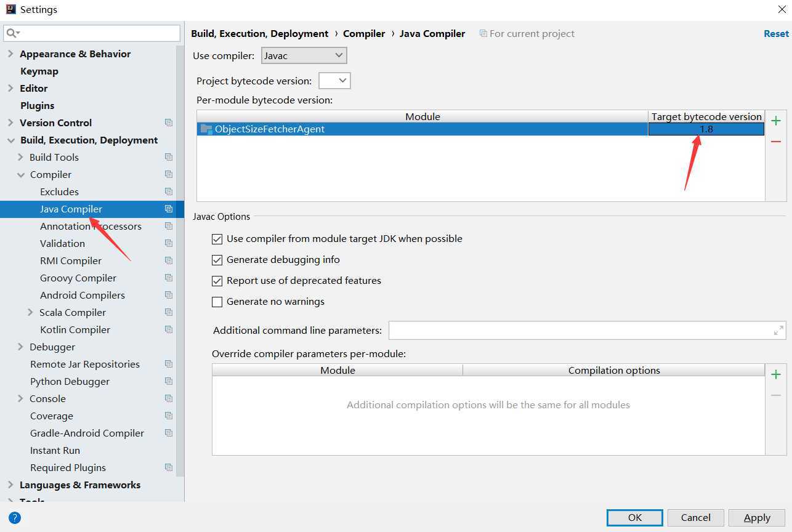Click Build, Execution, Deployment breadcrumb
The width and height of the screenshot is (792, 532).
(260, 34)
